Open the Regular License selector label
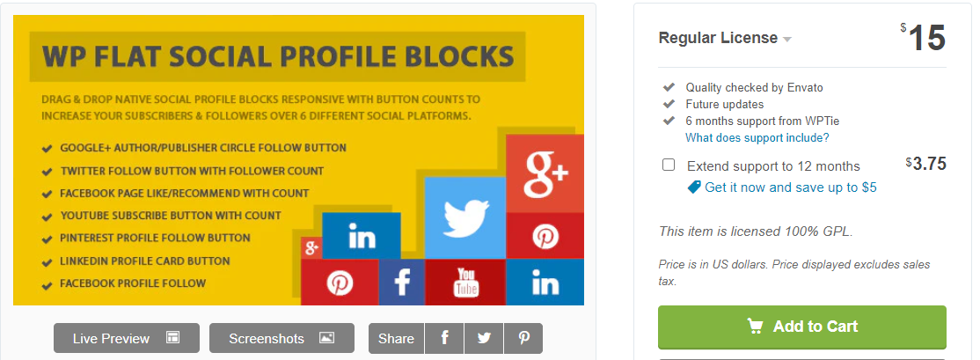The height and width of the screenshot is (360, 980). (x=718, y=38)
